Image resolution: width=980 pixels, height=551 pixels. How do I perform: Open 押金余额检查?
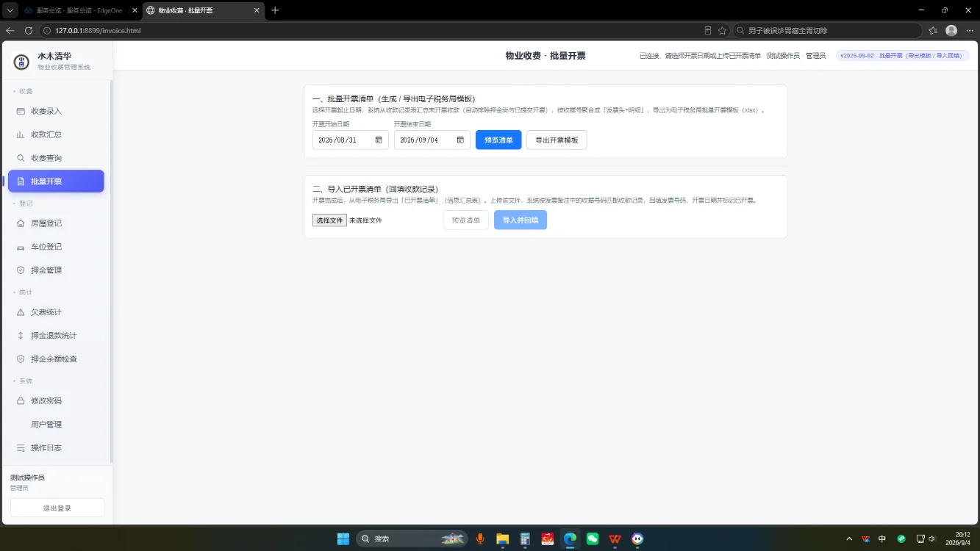pyautogui.click(x=56, y=359)
